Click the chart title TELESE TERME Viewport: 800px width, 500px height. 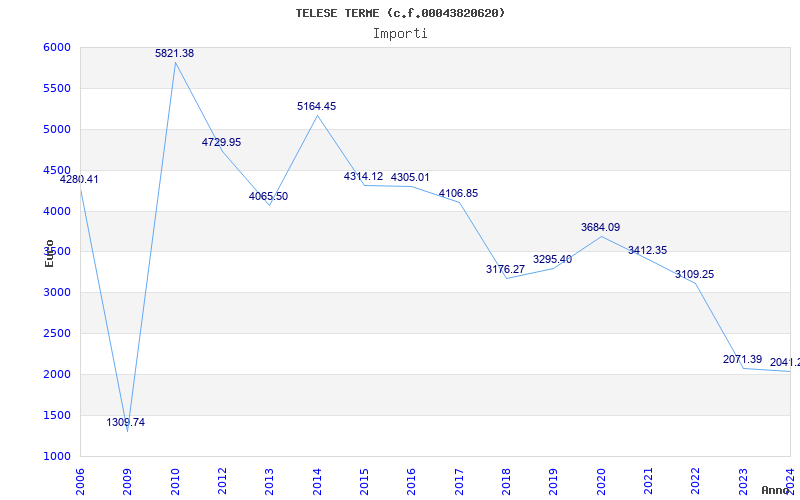pos(400,13)
